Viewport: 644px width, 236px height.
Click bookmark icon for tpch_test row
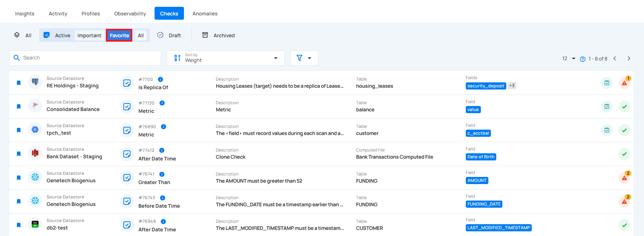pos(19,130)
